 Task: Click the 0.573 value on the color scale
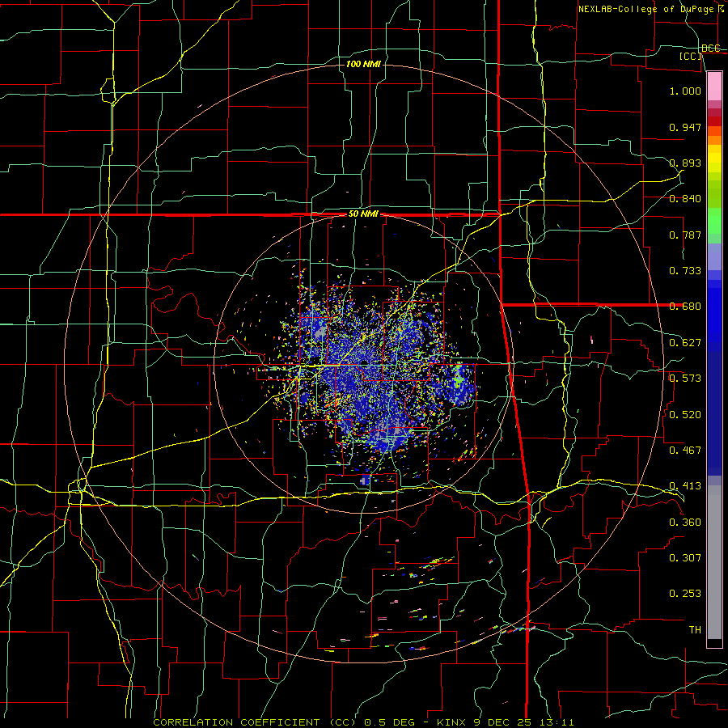tap(685, 379)
